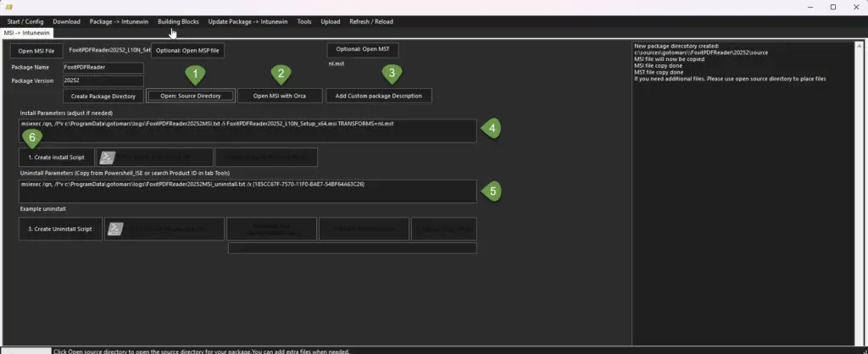The image size is (868, 354).
Task: Open the Package -> Intunewin menu
Action: click(119, 21)
